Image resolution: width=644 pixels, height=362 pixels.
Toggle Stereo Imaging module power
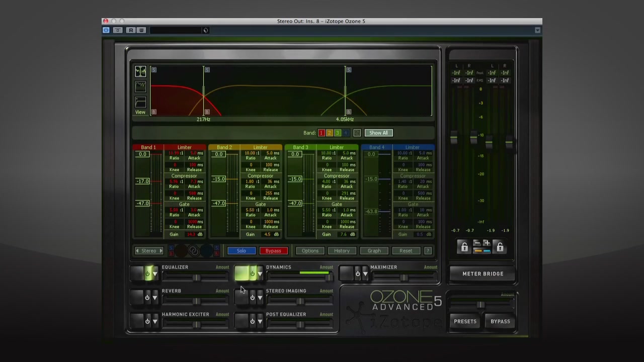[x=252, y=297]
